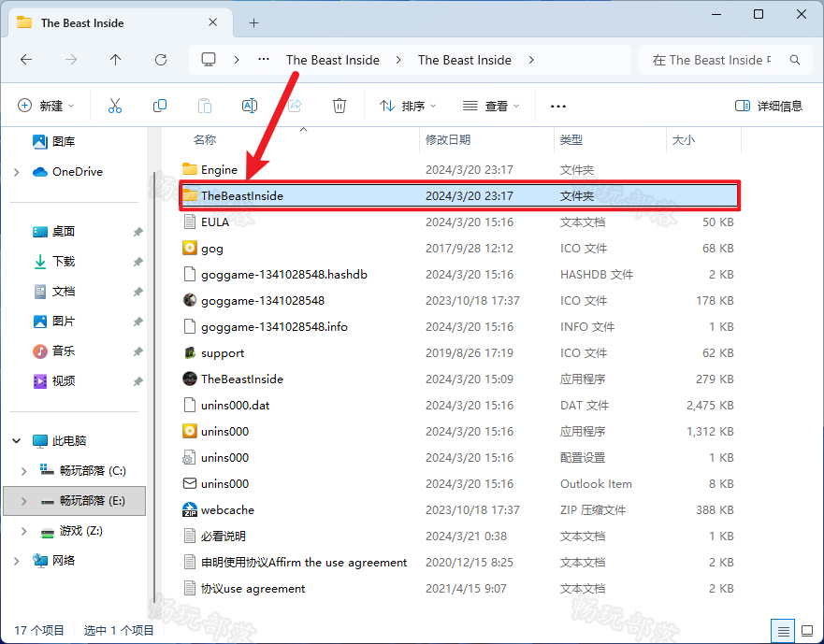824x644 pixels.
Task: Sort by the Type column header
Action: coord(571,139)
